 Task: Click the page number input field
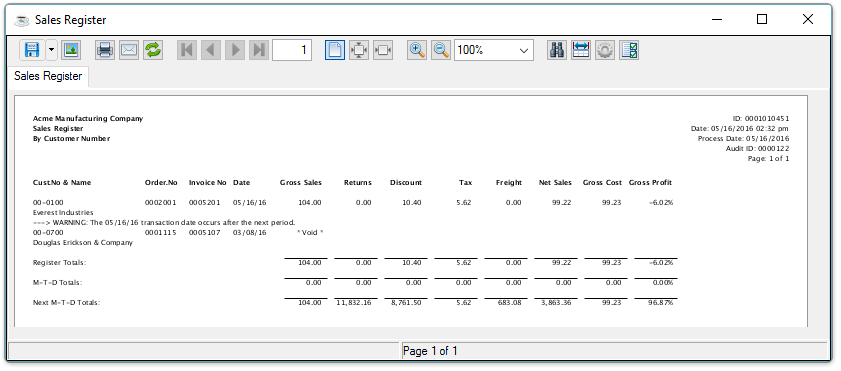coord(292,50)
